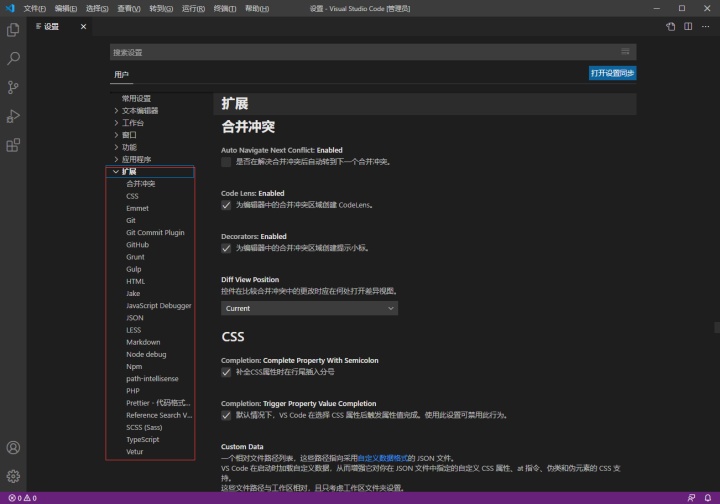Screen dimensions: 720x504
Task: Select LESS in the settings tree
Action: (134, 330)
